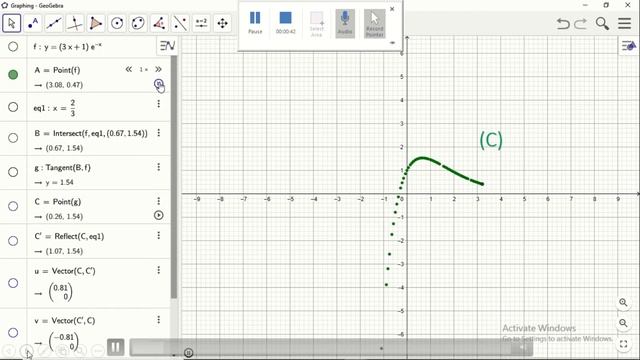Open the search magnifier in top bar
The width and height of the screenshot is (640, 360).
point(602,24)
